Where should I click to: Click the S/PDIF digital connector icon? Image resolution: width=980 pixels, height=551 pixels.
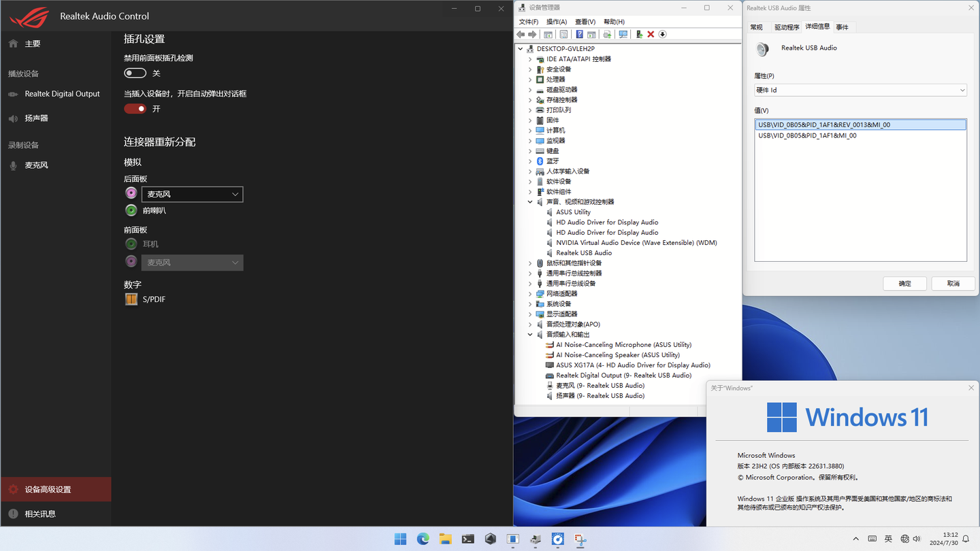coord(131,299)
